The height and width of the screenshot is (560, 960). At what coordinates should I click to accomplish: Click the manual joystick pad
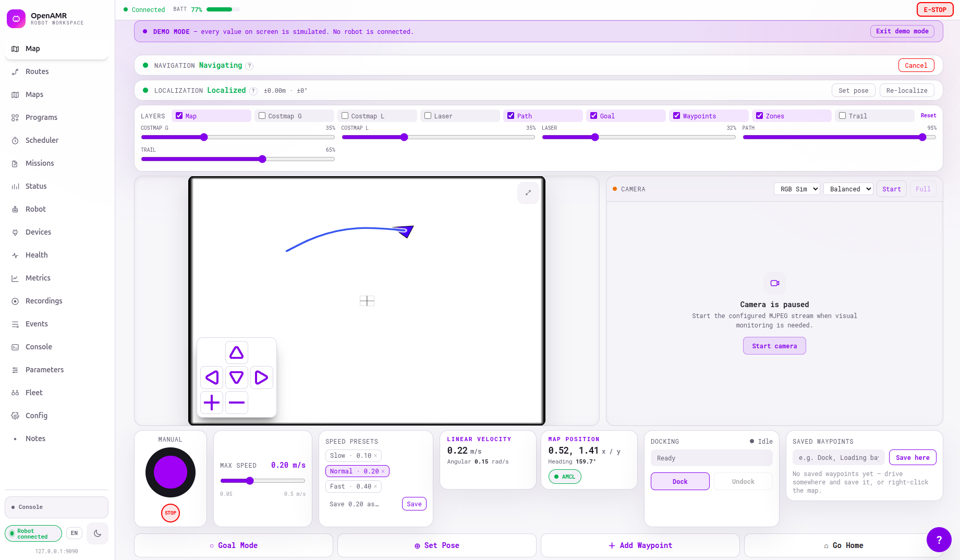[171, 472]
